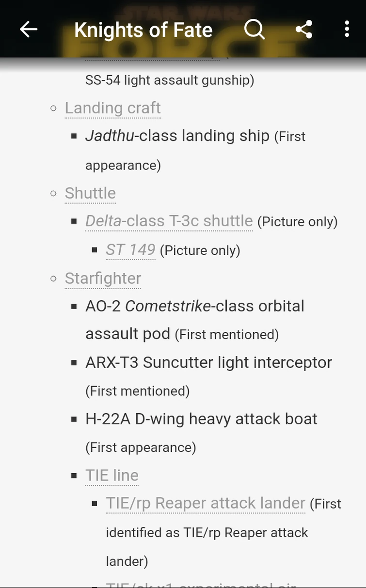
Task: Open the Delta-class T-3c shuttle article
Action: click(169, 221)
